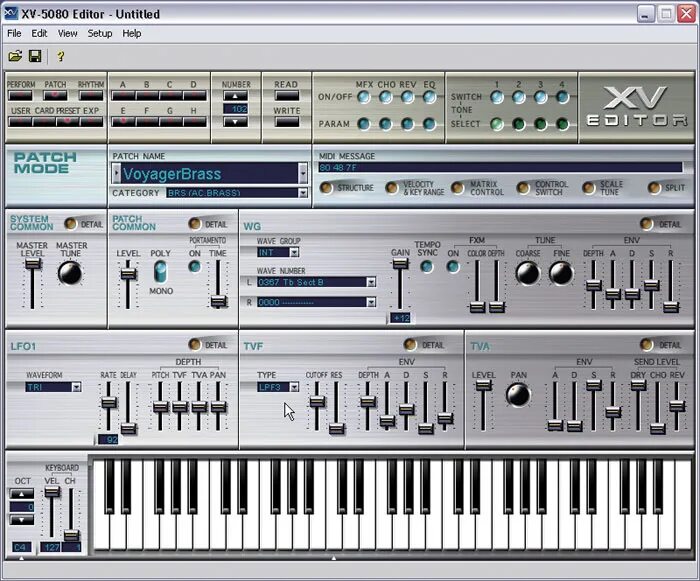700x581 pixels.
Task: Open the Wave Number R dropdown
Action: coord(371,302)
